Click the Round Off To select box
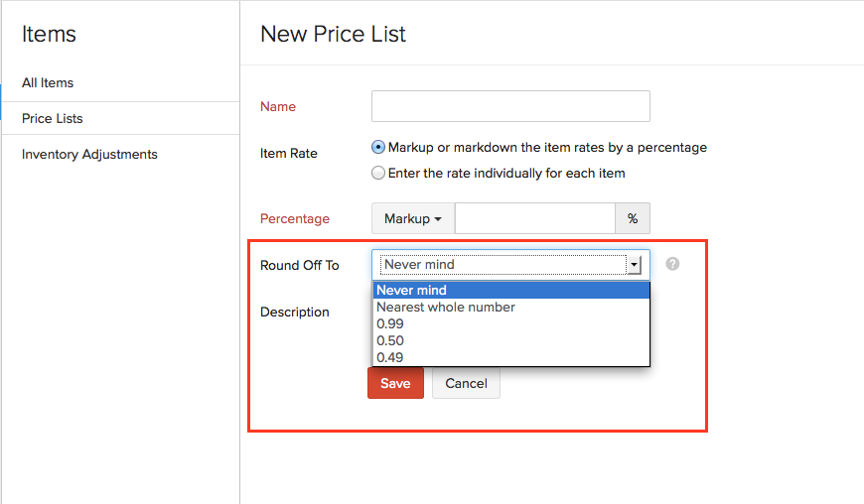This screenshot has width=864, height=504. pos(503,265)
